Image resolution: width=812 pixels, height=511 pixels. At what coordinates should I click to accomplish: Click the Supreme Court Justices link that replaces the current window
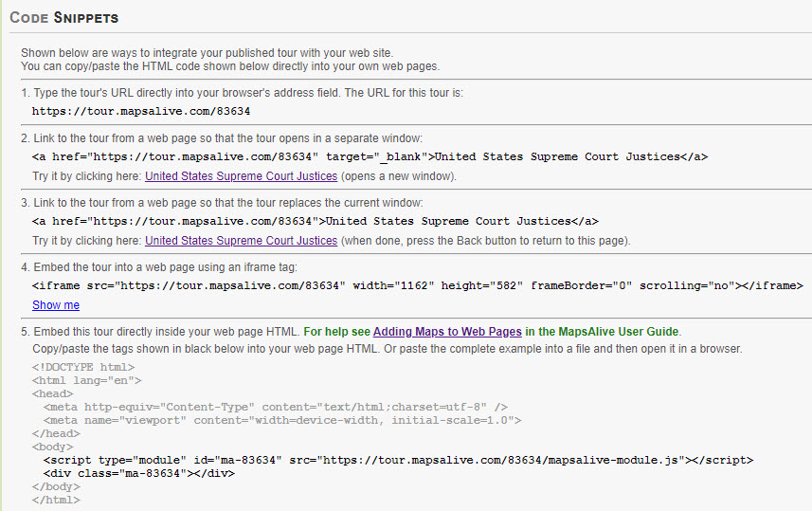241,241
